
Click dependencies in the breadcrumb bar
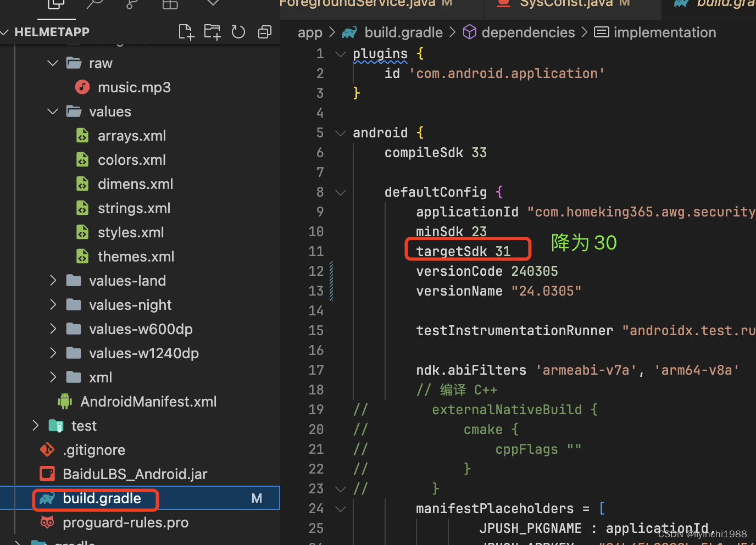(x=527, y=32)
